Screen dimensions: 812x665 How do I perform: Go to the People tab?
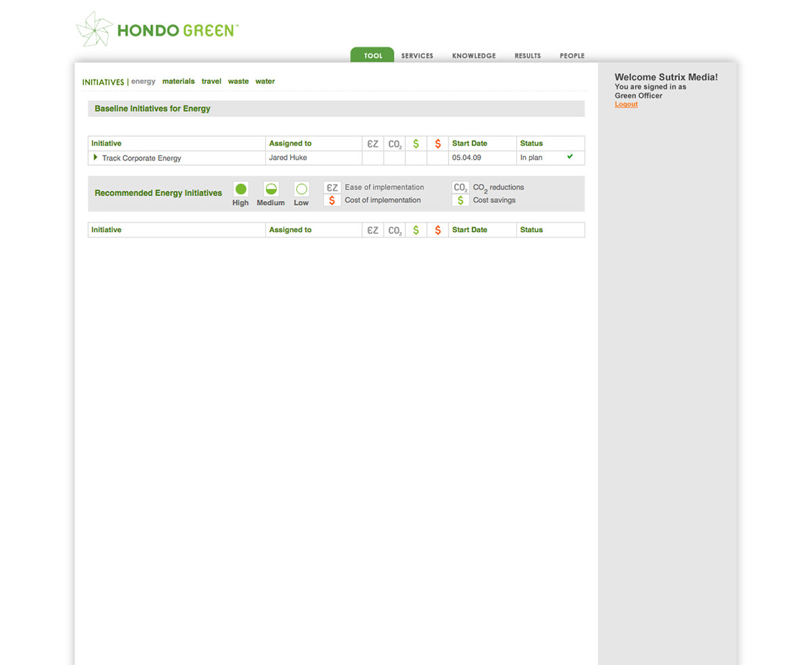(572, 56)
